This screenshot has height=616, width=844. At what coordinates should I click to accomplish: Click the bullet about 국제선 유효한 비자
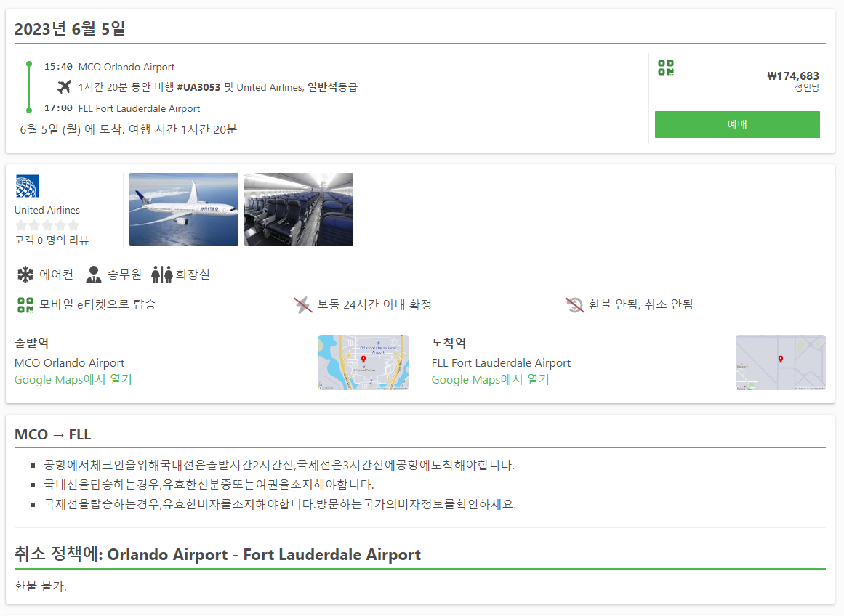pyautogui.click(x=280, y=504)
